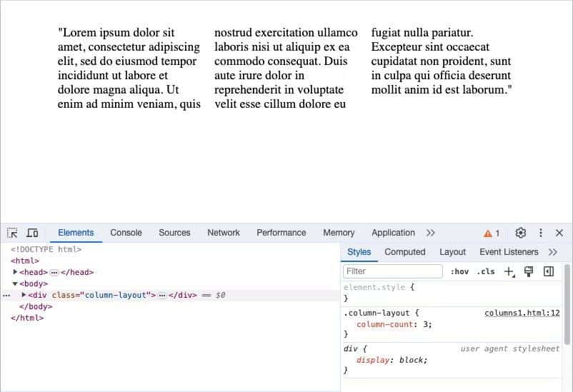The width and height of the screenshot is (573, 392).
Task: Select the closing body tag row
Action: tap(36, 306)
